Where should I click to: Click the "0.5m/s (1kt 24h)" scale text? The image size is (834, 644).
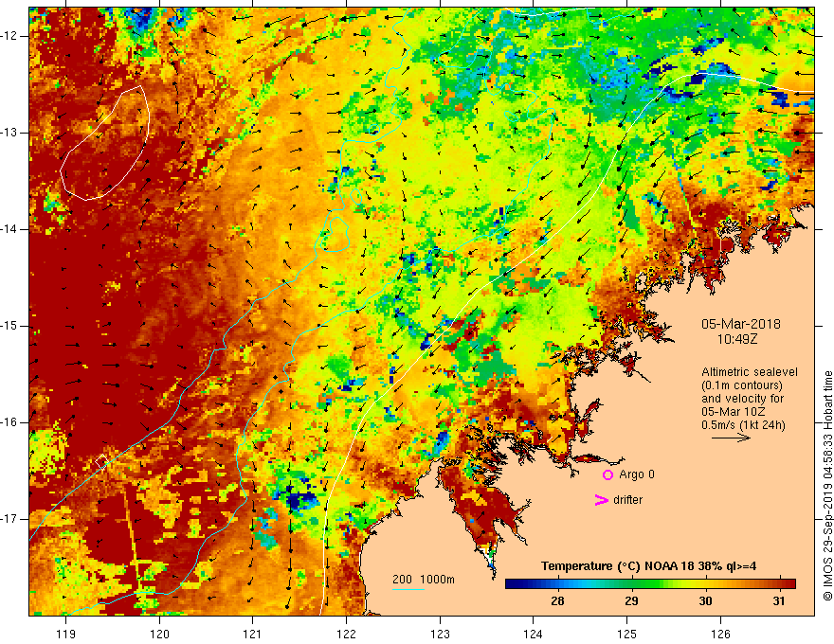tap(743, 425)
